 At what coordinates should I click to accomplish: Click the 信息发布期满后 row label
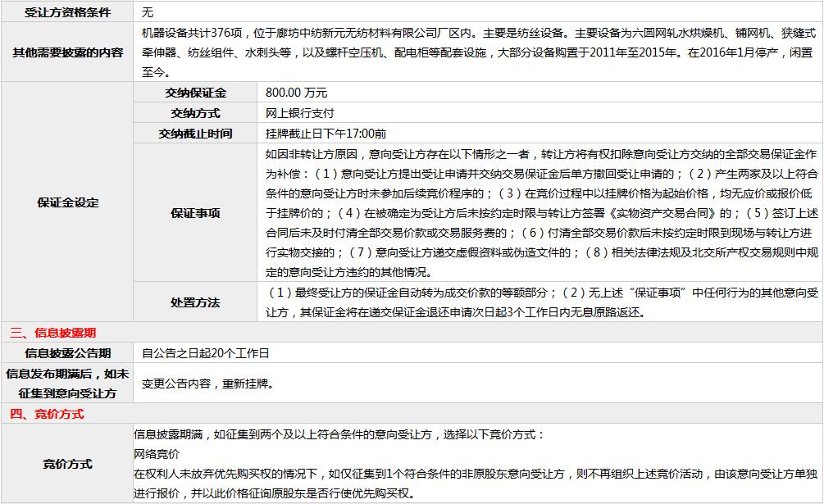pos(67,384)
